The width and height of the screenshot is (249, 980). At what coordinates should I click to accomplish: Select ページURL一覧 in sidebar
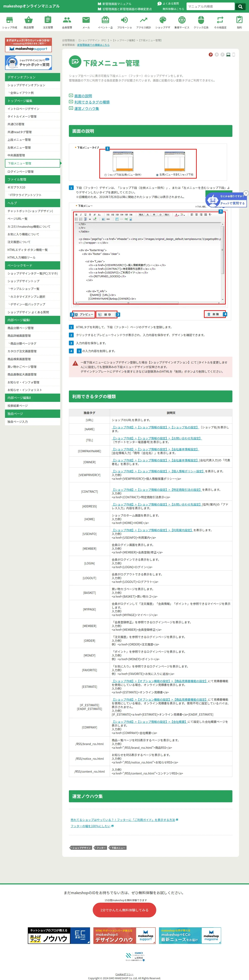pos(32,219)
